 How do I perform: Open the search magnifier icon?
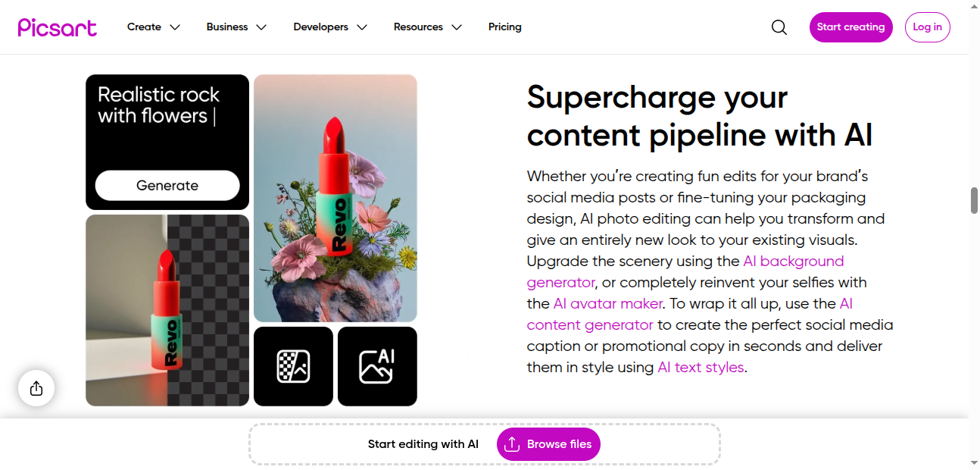point(779,27)
